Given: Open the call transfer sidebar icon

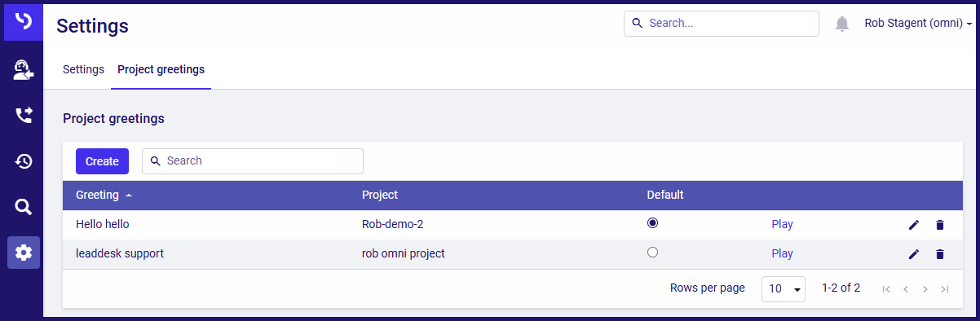Looking at the screenshot, I should point(24,116).
